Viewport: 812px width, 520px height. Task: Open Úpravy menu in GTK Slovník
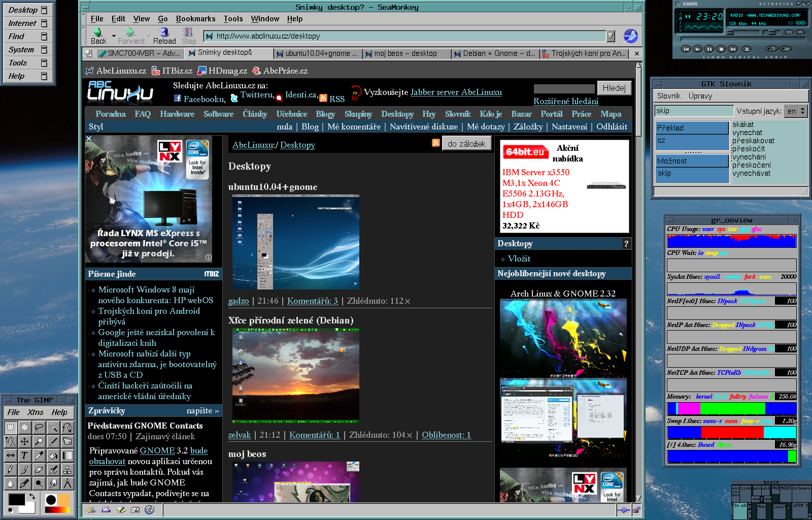pos(700,96)
